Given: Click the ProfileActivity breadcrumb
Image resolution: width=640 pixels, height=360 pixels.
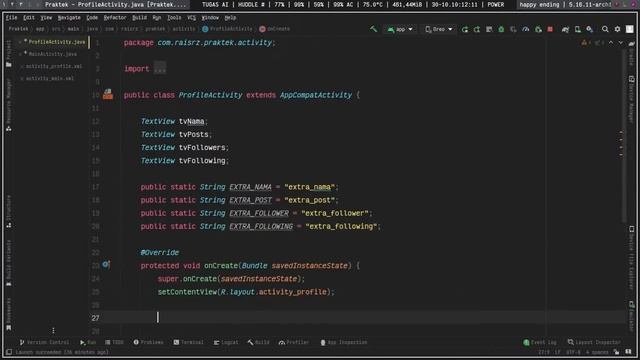Looking at the screenshot, I should [227, 29].
